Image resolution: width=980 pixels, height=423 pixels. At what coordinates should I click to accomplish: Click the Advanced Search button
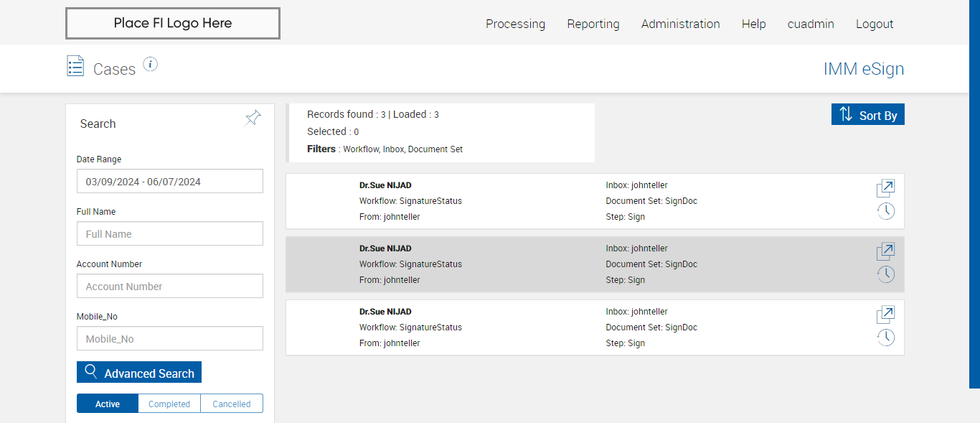(139, 373)
